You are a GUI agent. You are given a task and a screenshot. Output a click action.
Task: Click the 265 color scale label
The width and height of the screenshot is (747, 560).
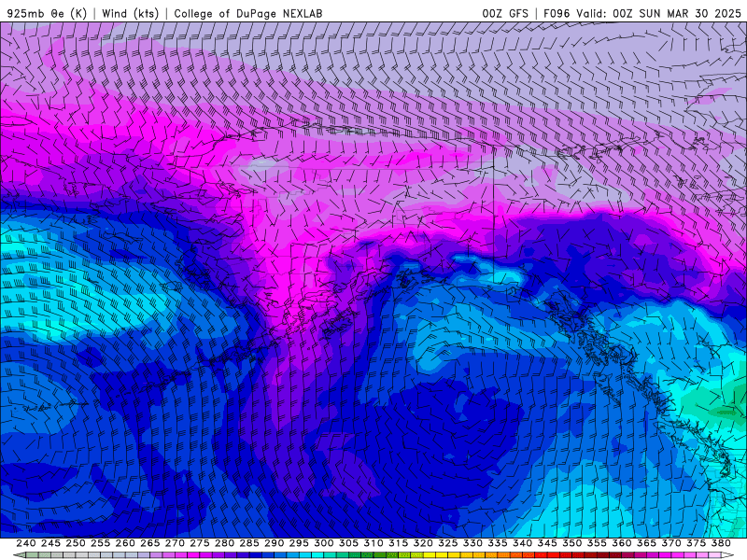(x=149, y=543)
